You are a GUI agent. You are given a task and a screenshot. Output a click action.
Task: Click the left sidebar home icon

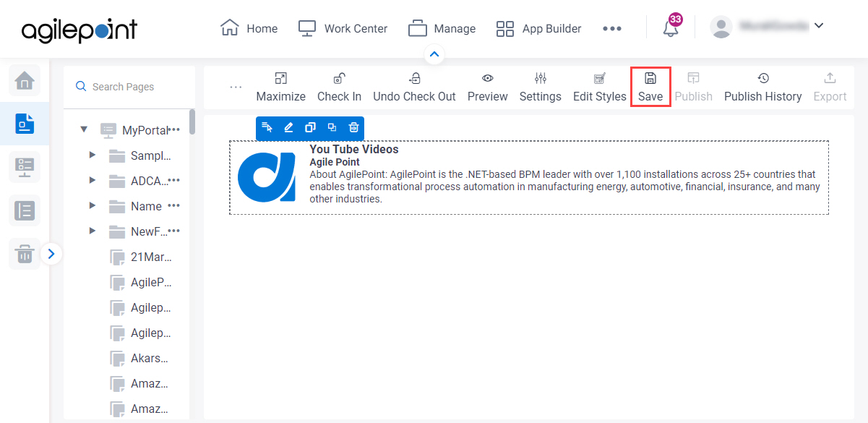25,80
